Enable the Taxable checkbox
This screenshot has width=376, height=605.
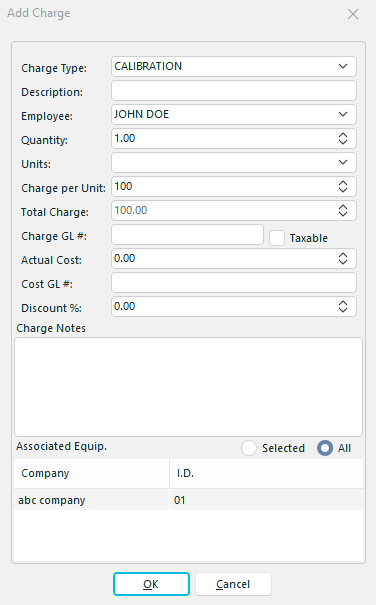(x=277, y=238)
